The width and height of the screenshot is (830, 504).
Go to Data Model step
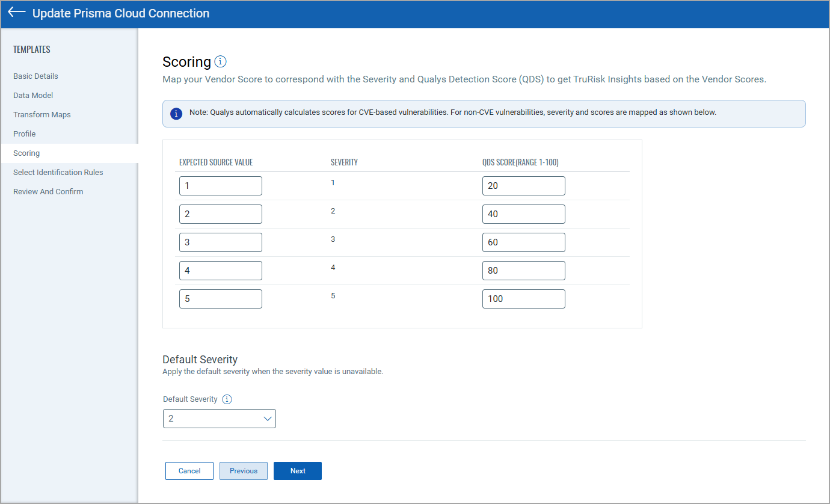(33, 96)
